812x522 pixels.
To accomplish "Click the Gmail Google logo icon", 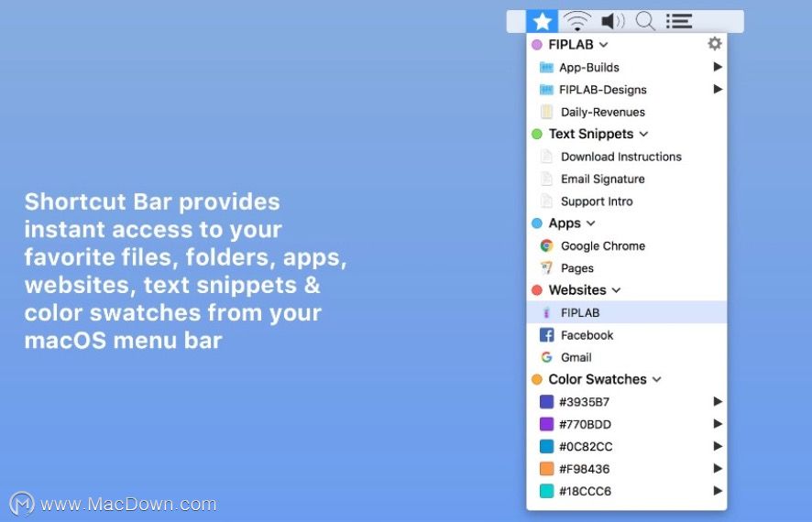I will (546, 357).
